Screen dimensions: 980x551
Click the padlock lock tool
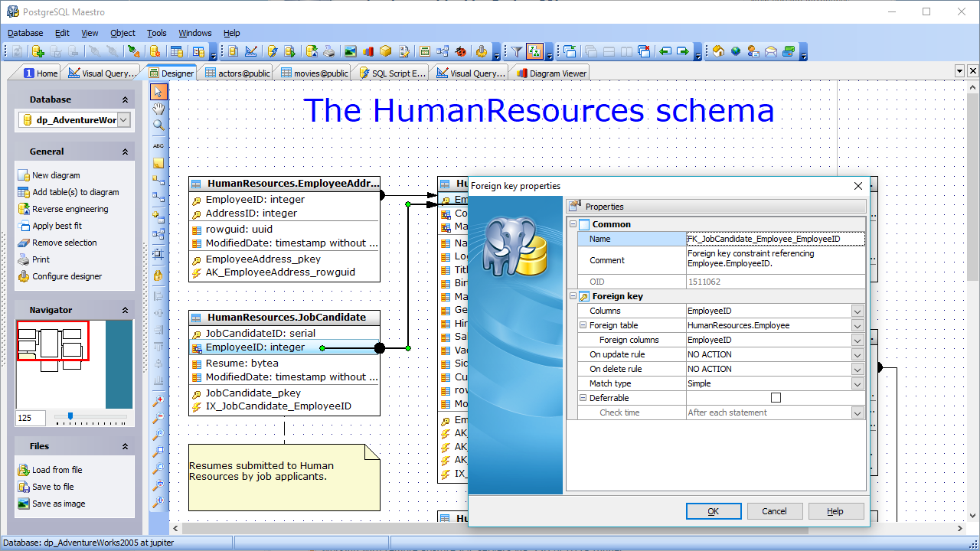(158, 275)
